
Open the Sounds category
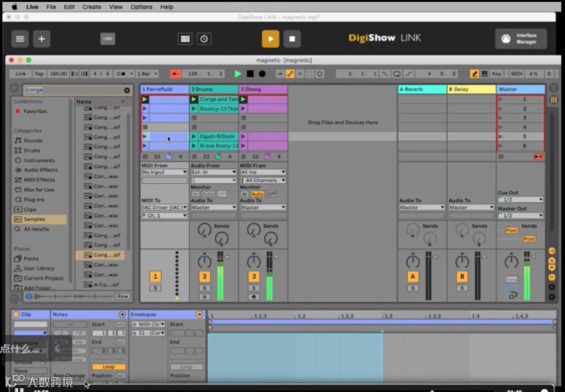click(33, 141)
